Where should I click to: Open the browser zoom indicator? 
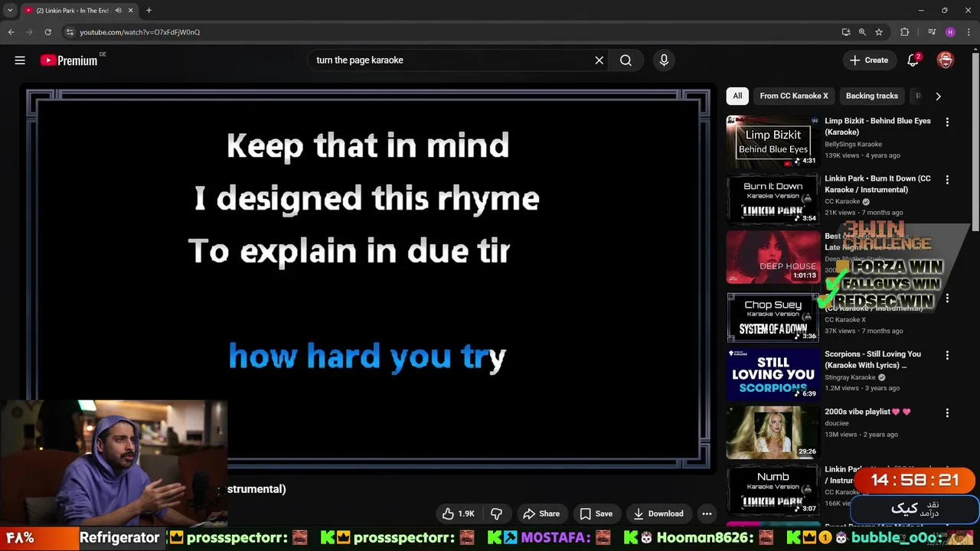pyautogui.click(x=862, y=32)
